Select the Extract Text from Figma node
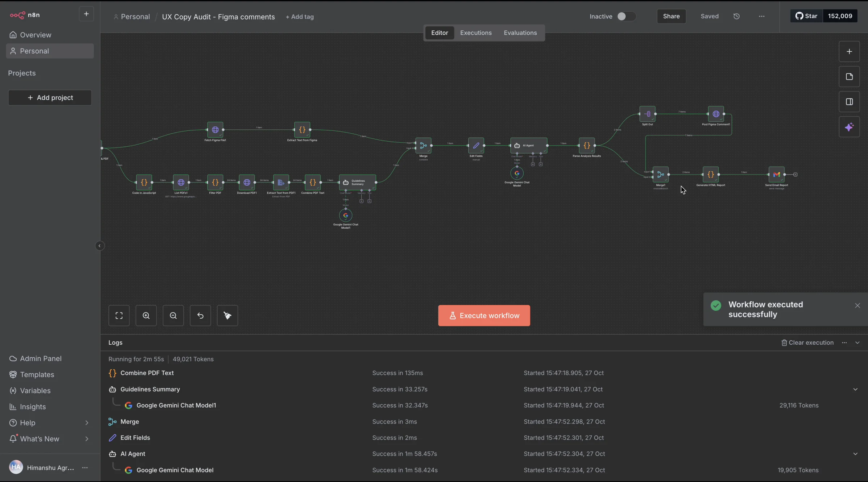This screenshot has width=868, height=482. [x=302, y=130]
